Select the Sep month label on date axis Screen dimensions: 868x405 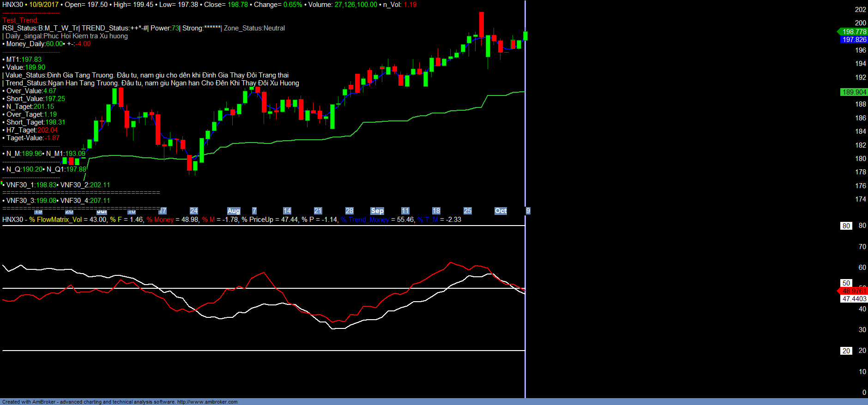[377, 211]
